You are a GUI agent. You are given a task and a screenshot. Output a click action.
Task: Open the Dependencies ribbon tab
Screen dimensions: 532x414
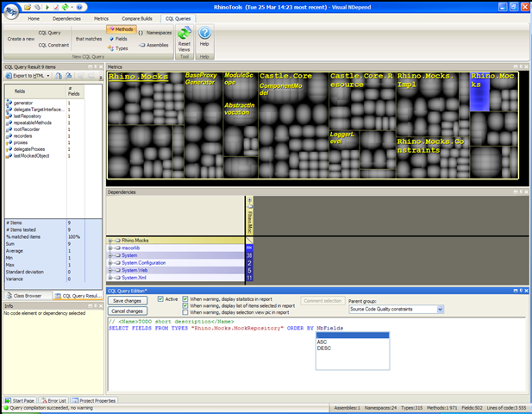point(66,19)
